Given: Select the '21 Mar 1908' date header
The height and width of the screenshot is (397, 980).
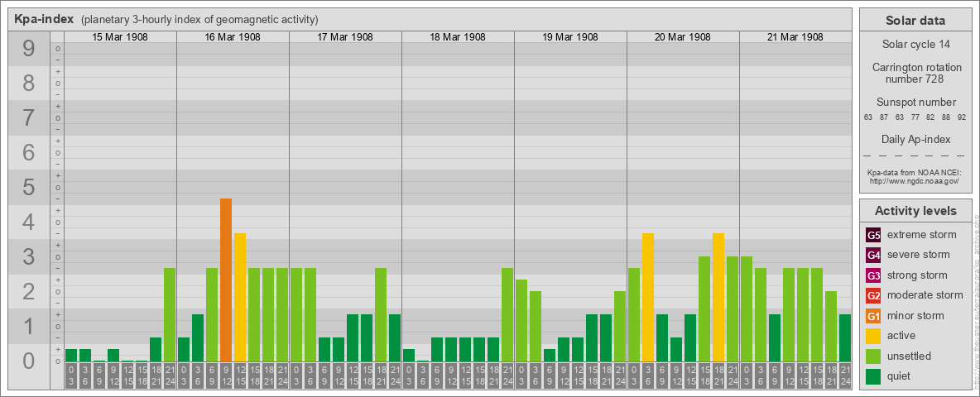Looking at the screenshot, I should tap(795, 37).
